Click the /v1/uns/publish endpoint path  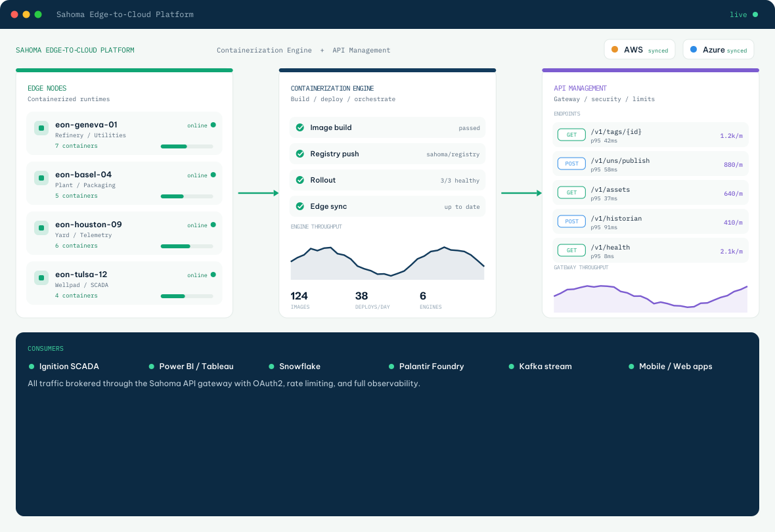(x=620, y=161)
